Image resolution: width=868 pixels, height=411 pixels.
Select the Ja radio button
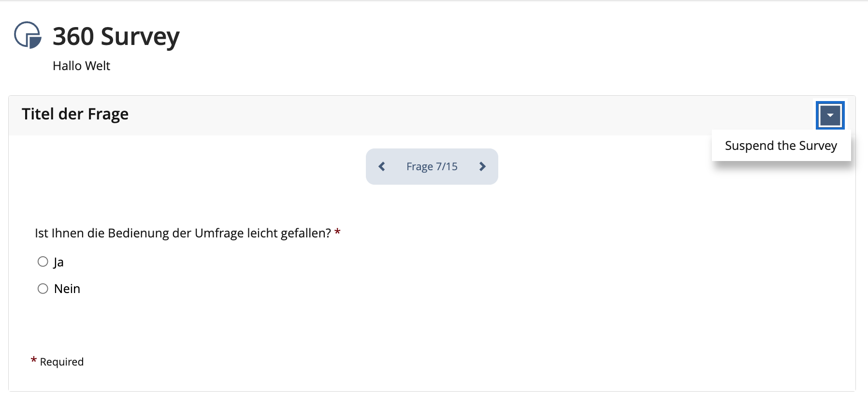coord(43,262)
